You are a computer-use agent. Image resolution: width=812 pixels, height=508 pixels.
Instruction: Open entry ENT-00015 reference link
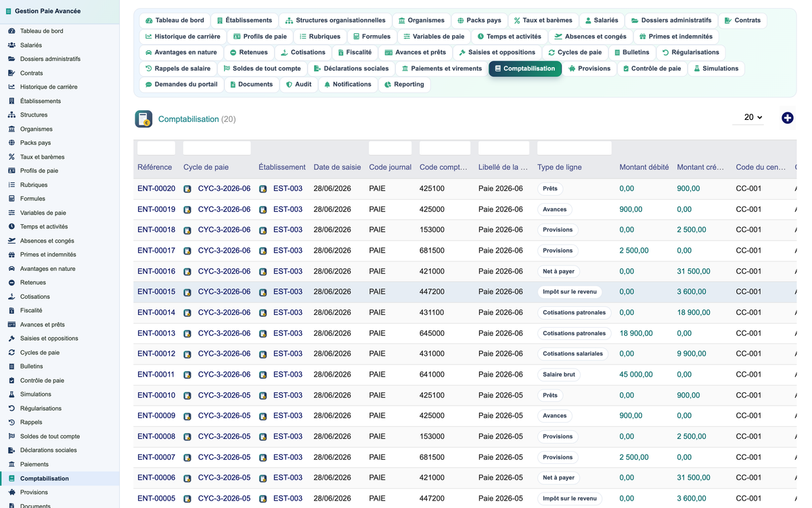click(x=156, y=292)
